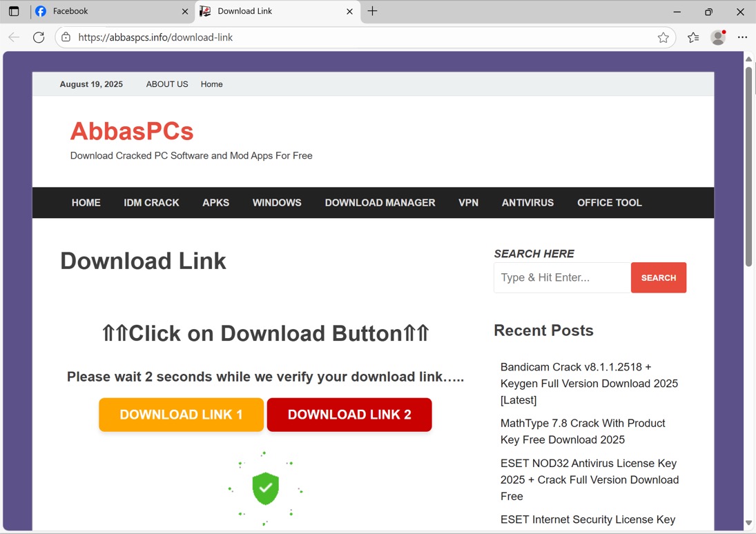Click the AbbasPCs site title link
756x534 pixels.
(x=132, y=131)
